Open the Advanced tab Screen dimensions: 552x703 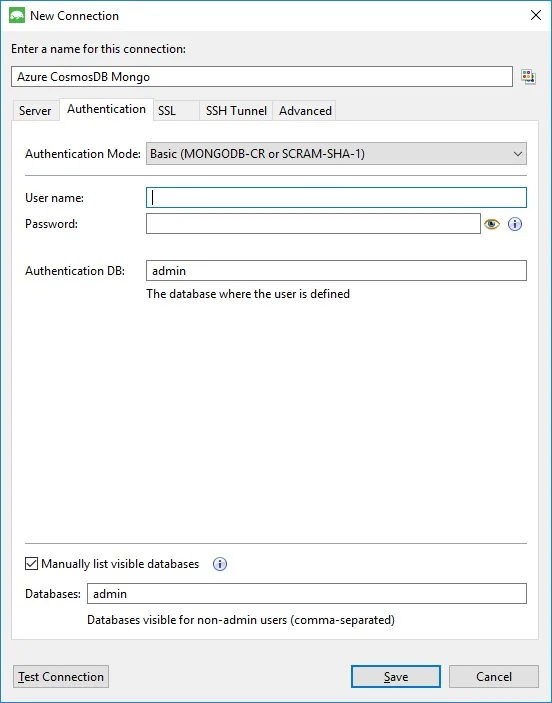click(305, 111)
